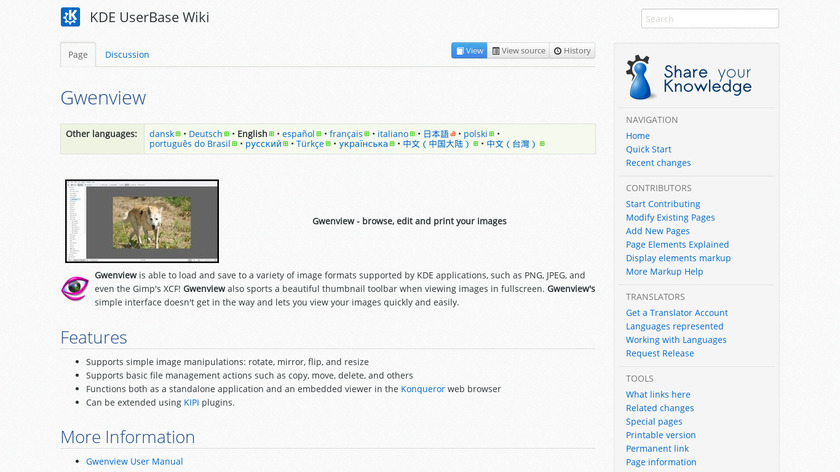Open Get a Translator Account link
840x472 pixels.
point(677,313)
